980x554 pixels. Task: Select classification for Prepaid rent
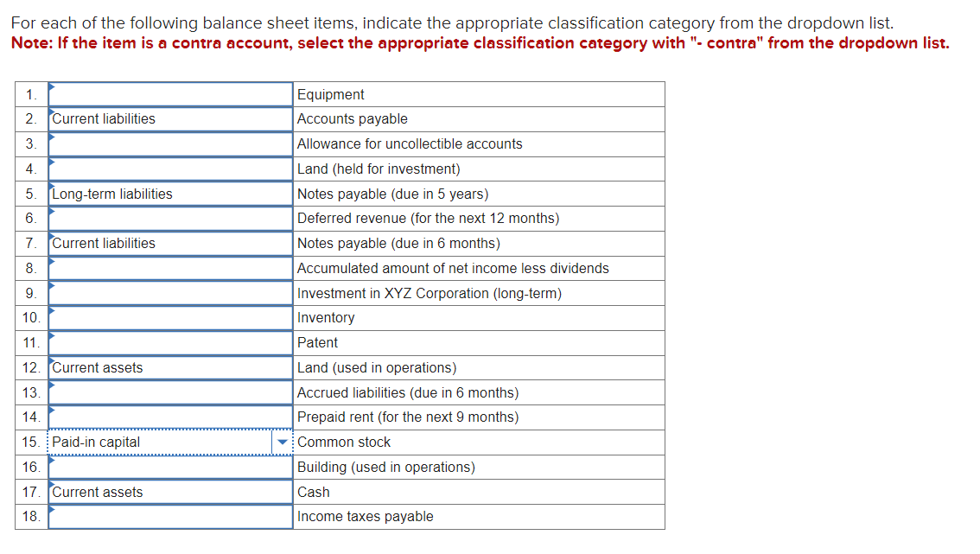point(169,417)
